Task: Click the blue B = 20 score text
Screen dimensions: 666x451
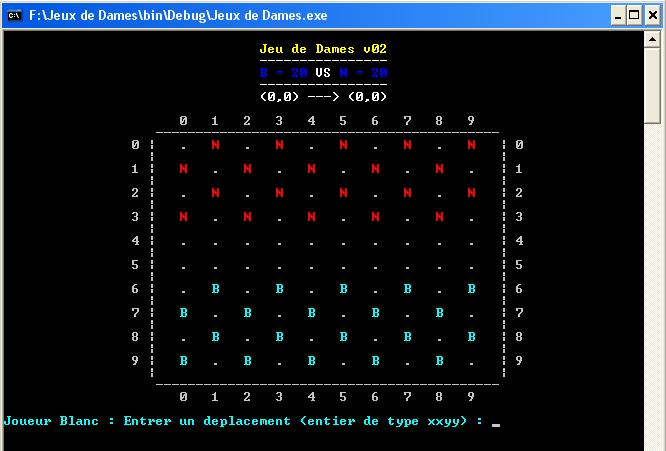Action: click(283, 73)
